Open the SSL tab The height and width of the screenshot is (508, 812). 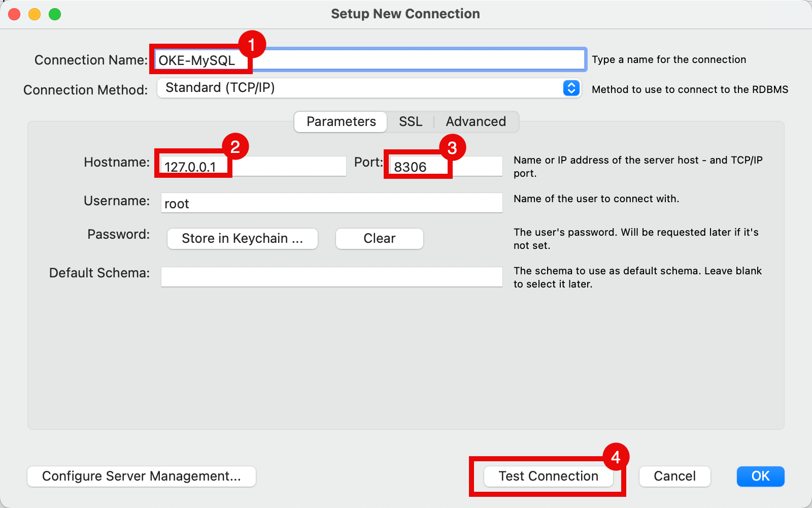click(410, 122)
